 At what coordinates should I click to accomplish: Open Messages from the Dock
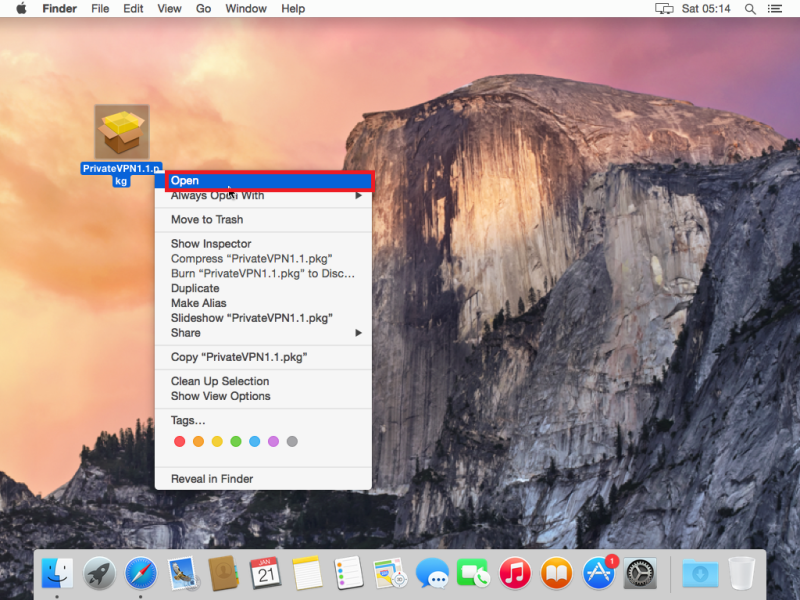[x=432, y=573]
